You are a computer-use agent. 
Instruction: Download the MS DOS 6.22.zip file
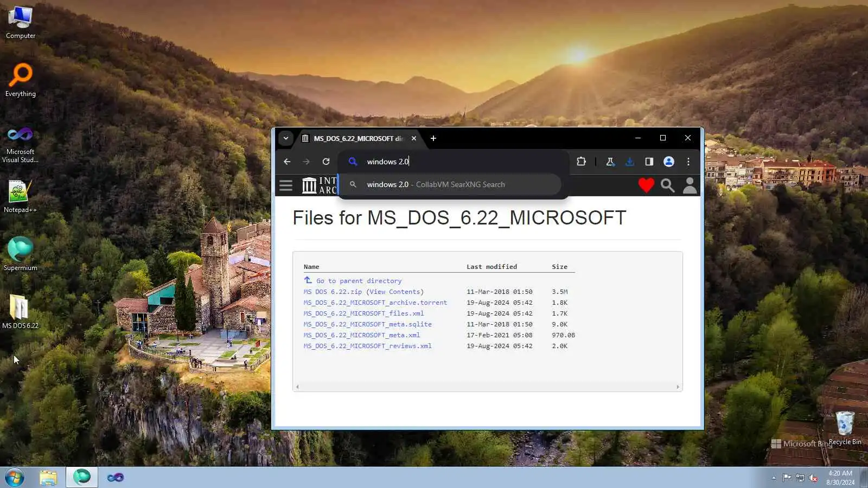point(333,292)
